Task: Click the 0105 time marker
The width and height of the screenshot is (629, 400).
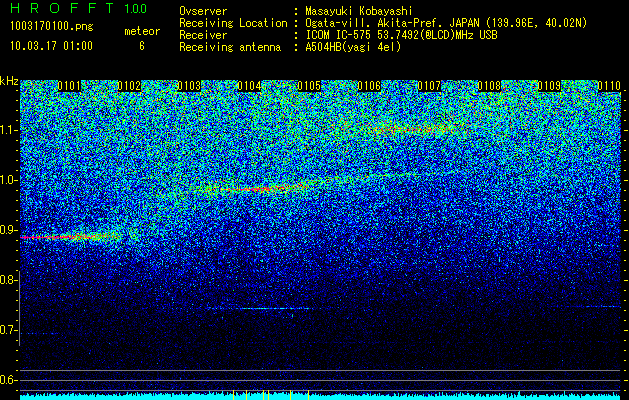Action: 309,86
